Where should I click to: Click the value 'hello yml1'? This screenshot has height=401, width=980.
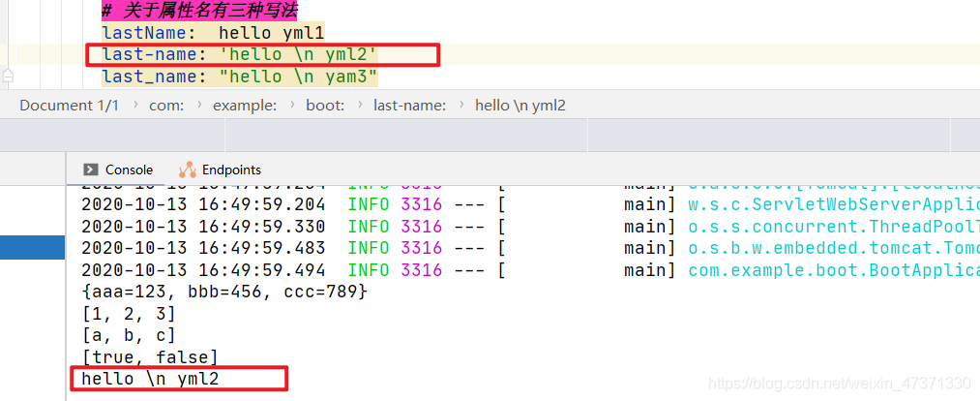coord(271,33)
